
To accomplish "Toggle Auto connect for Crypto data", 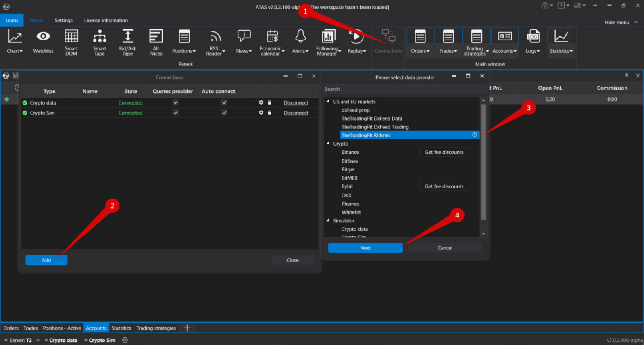I will tap(224, 102).
